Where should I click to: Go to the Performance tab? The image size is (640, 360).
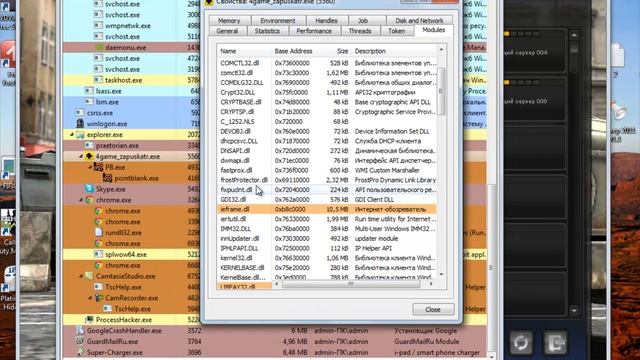click(x=314, y=31)
